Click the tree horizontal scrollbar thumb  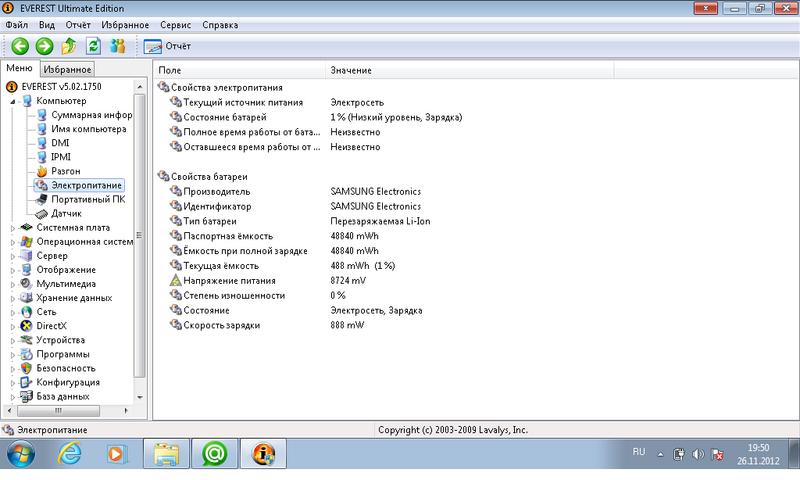coord(58,411)
